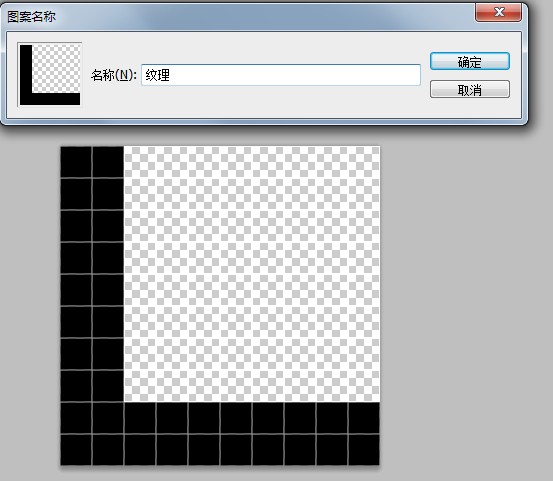Viewport: 553px width, 481px height.
Task: Click the 名称(N): label text
Action: 114,75
